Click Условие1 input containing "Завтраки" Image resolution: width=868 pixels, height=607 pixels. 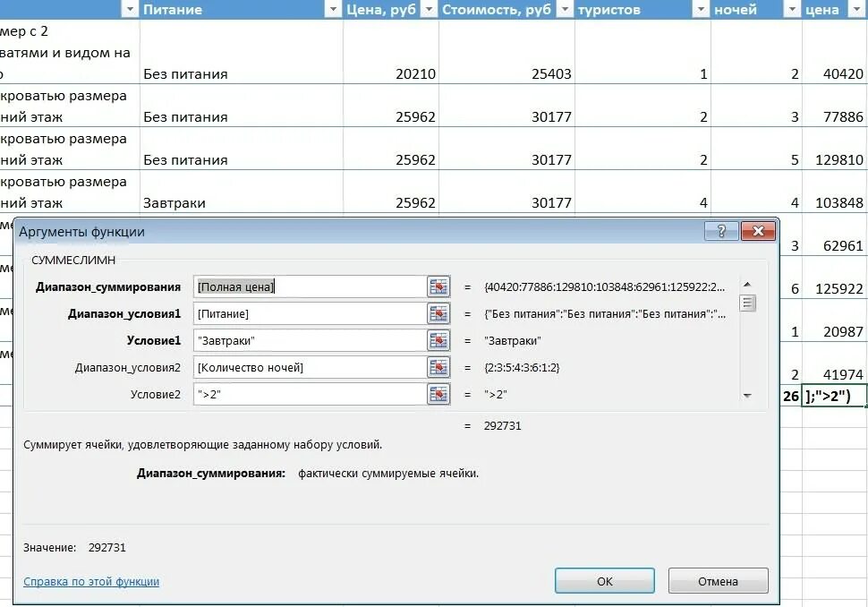(310, 340)
